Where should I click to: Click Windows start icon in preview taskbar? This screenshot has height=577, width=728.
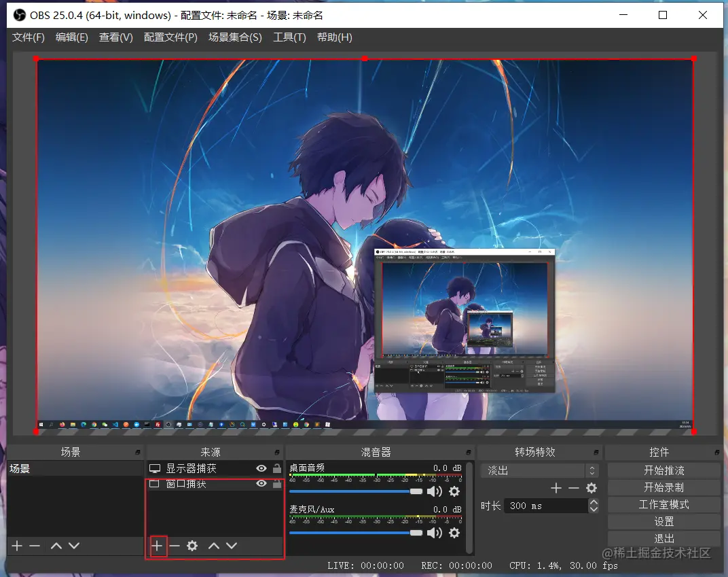(x=41, y=425)
